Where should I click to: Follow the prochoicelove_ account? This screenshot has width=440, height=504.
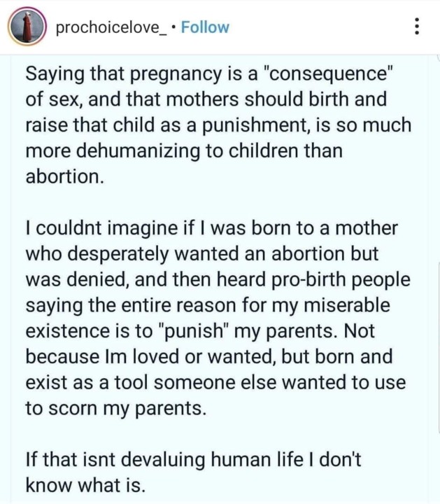pyautogui.click(x=205, y=27)
